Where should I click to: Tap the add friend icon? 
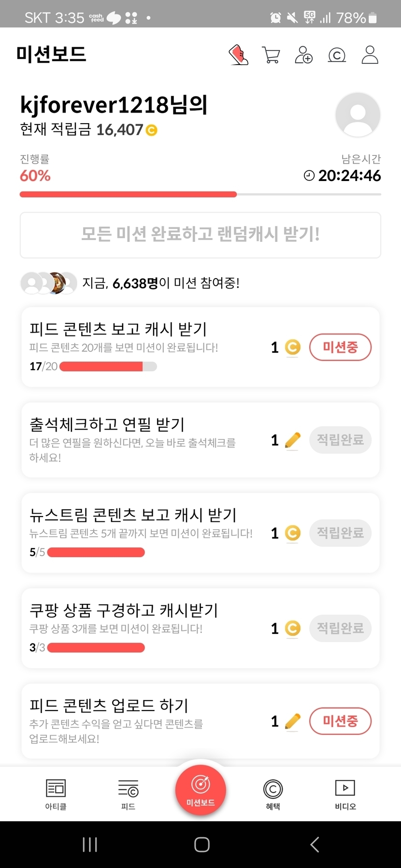(x=303, y=55)
